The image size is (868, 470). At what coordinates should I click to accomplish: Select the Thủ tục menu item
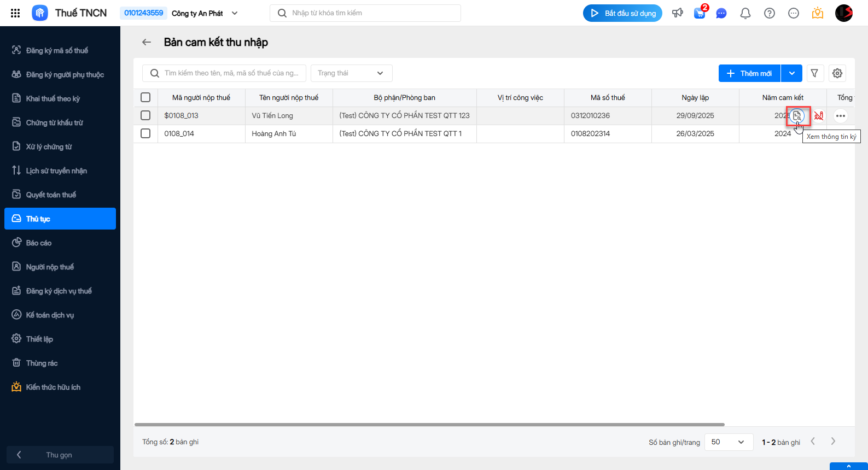coord(60,219)
